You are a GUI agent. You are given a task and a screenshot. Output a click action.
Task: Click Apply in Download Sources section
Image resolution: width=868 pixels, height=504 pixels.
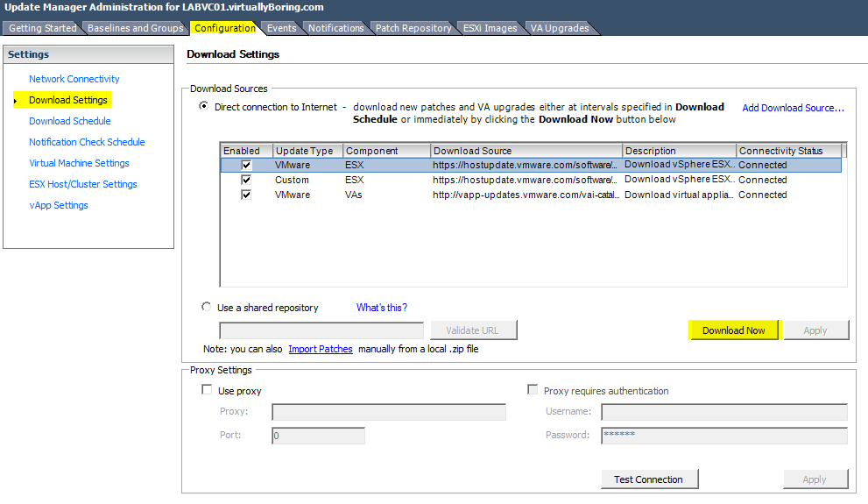(x=815, y=330)
